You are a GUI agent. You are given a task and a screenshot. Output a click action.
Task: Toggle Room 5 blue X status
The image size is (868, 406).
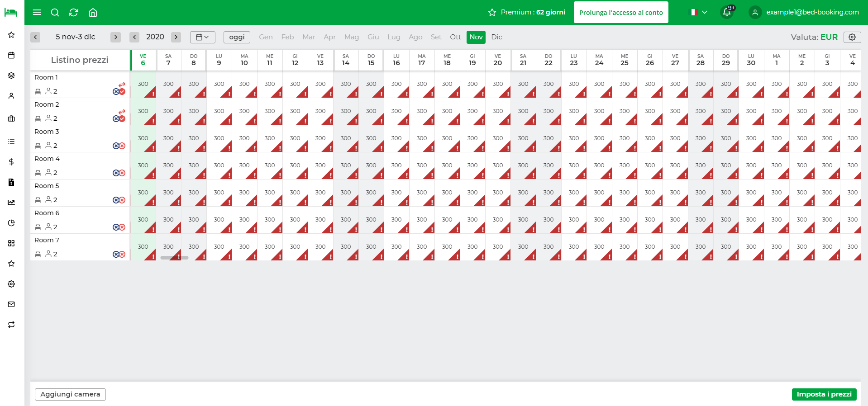(116, 200)
